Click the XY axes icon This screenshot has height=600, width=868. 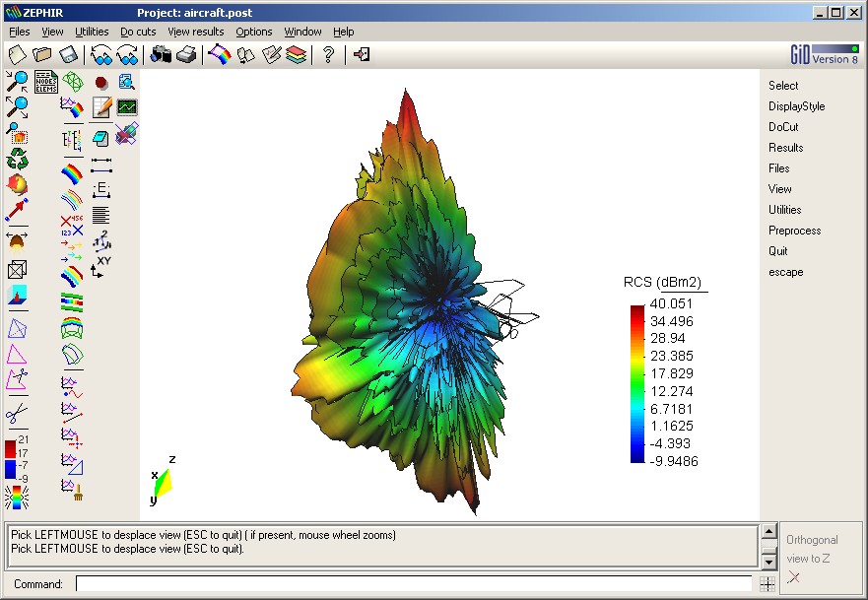pyautogui.click(x=100, y=267)
